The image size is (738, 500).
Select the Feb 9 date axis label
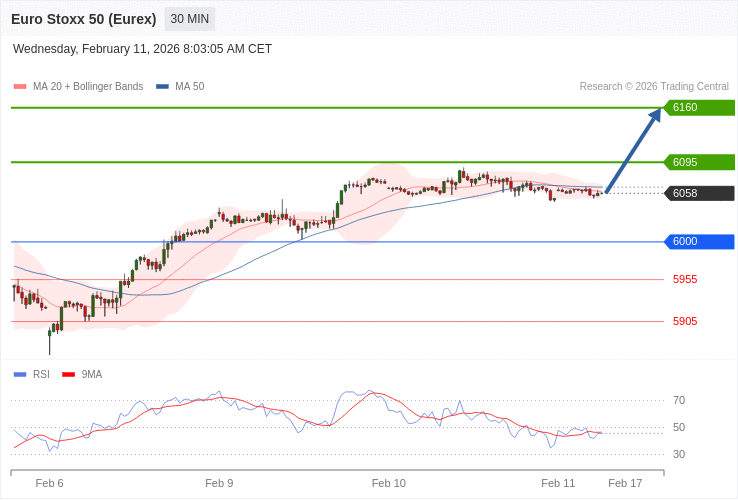coord(219,483)
